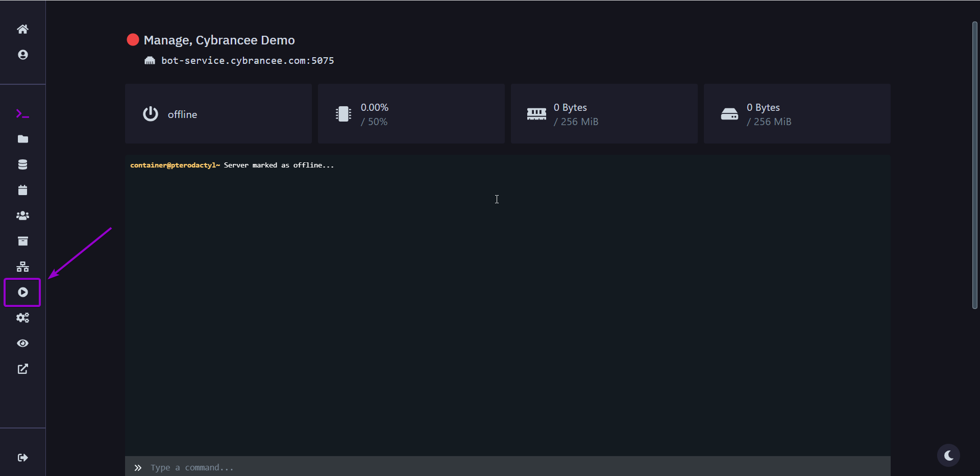980x476 pixels.
Task: Toggle dark mode with the moon icon
Action: 948,455
